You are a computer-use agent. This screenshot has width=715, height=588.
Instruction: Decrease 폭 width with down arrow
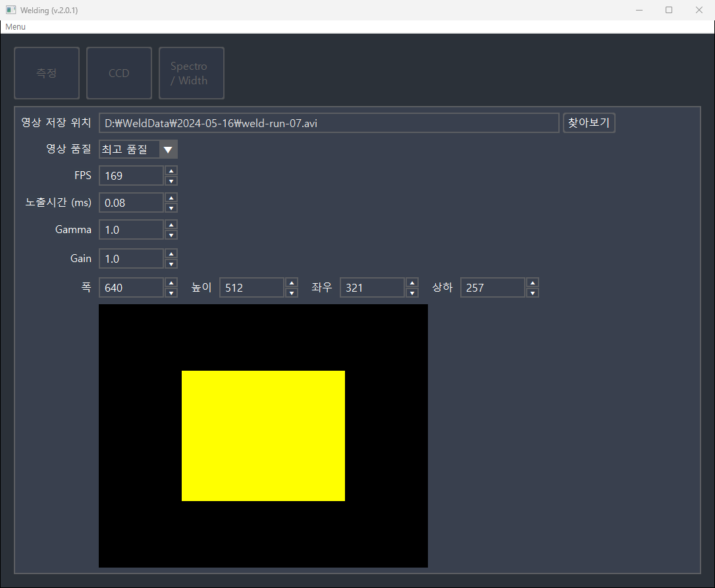[x=171, y=293]
